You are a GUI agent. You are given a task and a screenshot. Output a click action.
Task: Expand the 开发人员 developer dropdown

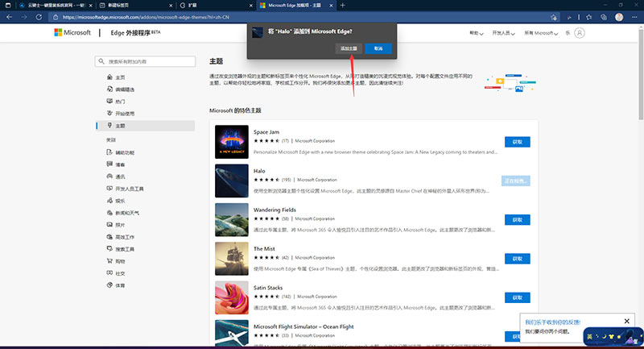pyautogui.click(x=504, y=33)
